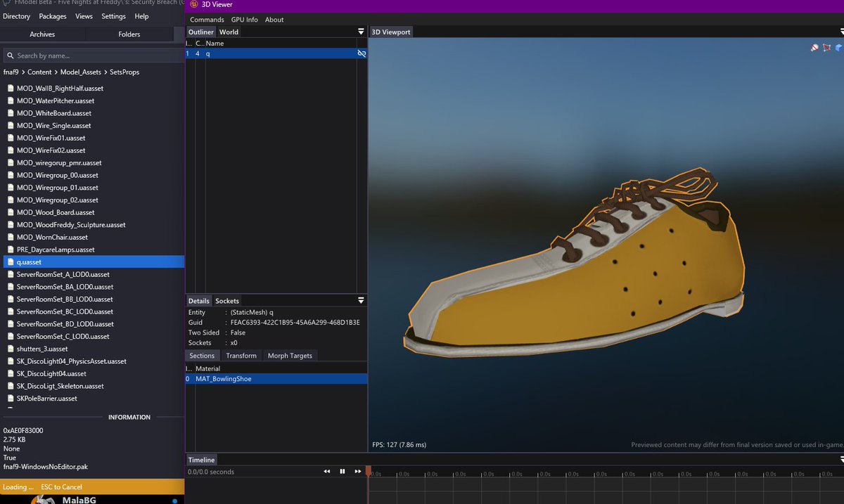The image size is (844, 504).
Task: Click file icon beside SKPoleBarrier.uasset
Action: (x=10, y=399)
